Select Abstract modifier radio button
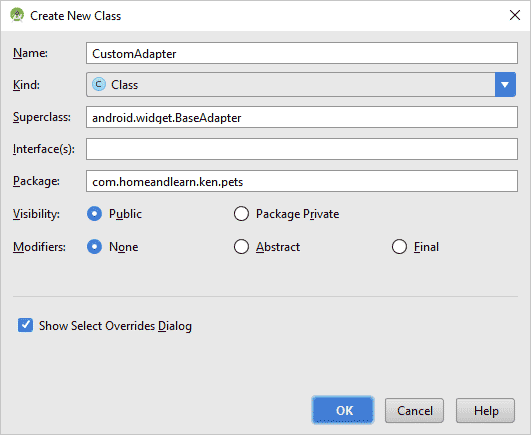Viewport: 531px width, 435px height. 241,247
